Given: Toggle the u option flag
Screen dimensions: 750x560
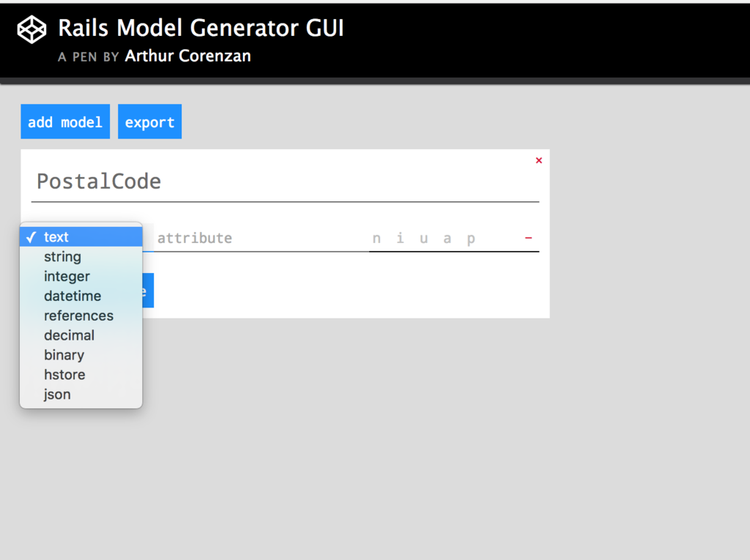Looking at the screenshot, I should pyautogui.click(x=424, y=238).
